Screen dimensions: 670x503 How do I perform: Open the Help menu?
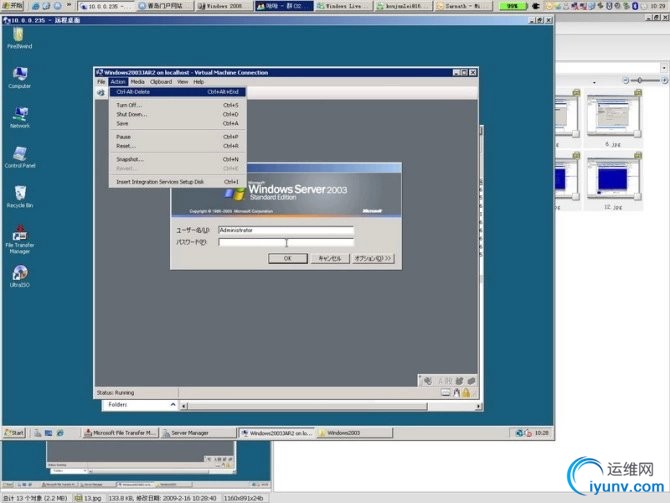[199, 82]
